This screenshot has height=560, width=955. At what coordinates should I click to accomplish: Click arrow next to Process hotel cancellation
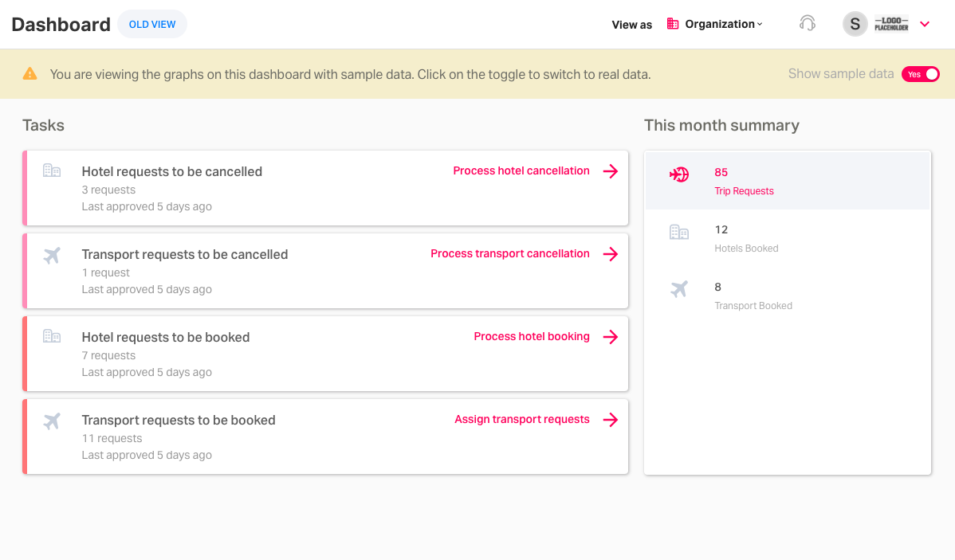coord(611,171)
